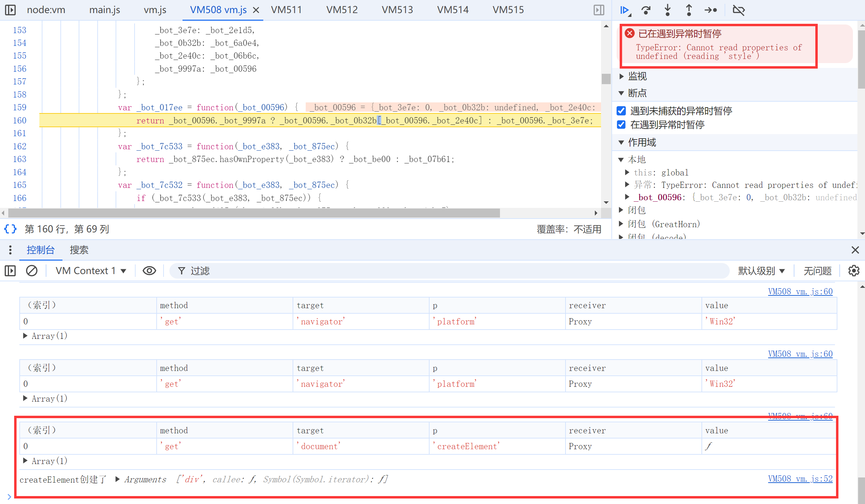This screenshot has width=865, height=504.
Task: Open console settings gear
Action: [854, 271]
